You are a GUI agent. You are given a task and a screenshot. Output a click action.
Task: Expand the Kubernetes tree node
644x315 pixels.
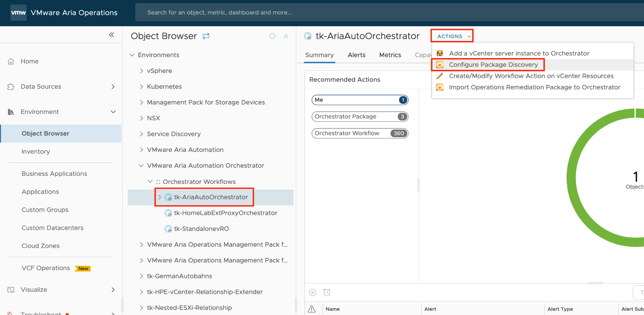[x=141, y=87]
